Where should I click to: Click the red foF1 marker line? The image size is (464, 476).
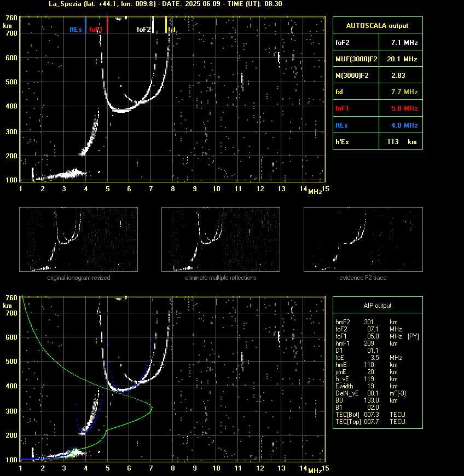(108, 25)
